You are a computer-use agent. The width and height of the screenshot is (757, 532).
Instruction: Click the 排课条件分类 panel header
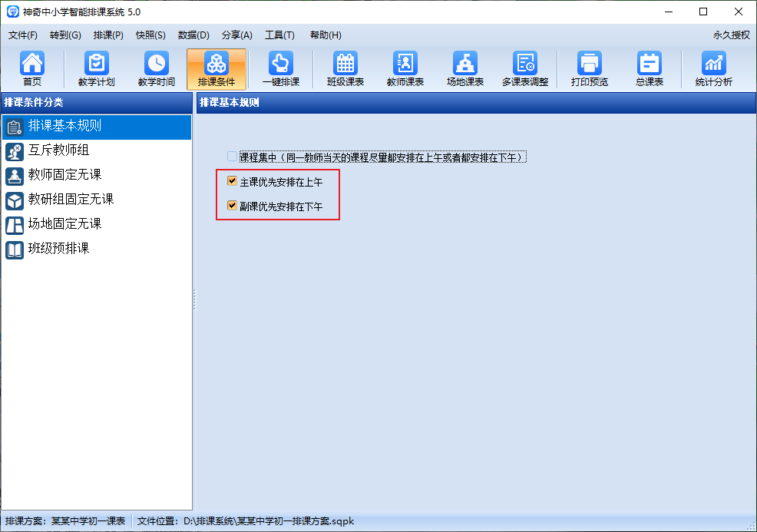pyautogui.click(x=97, y=102)
